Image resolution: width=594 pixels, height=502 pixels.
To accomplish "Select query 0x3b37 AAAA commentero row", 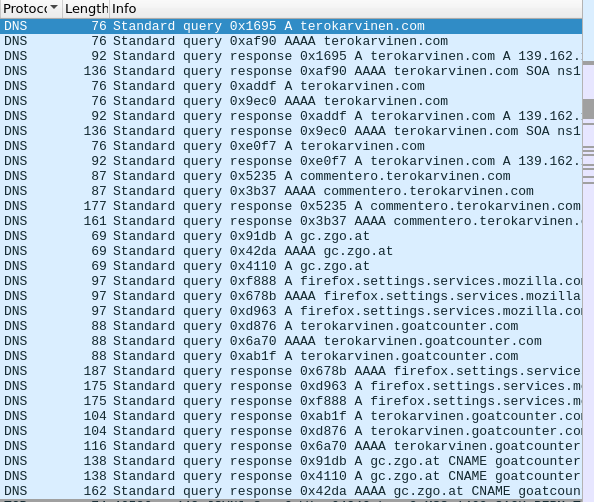I will (291, 191).
